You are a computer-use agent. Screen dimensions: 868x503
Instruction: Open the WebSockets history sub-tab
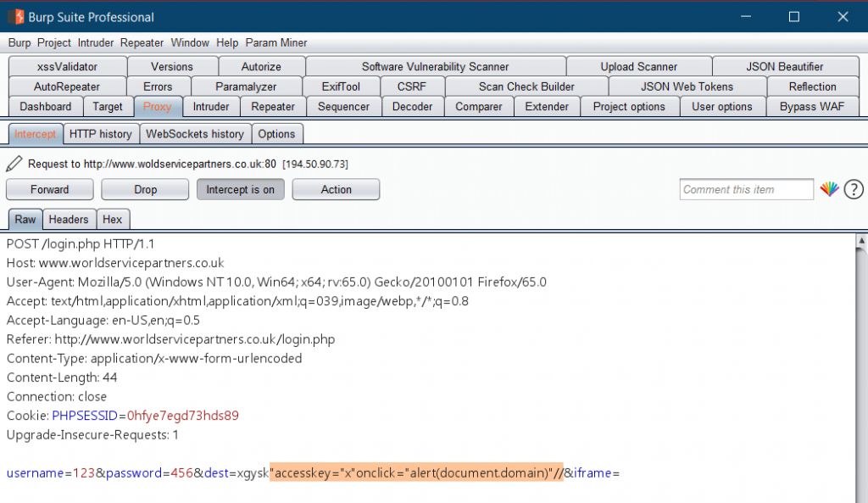[x=195, y=134]
